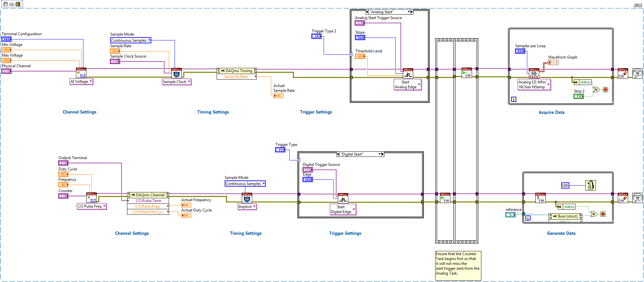Select the DAQmx Read glasses icon
The width and height of the screenshot is (644, 282).
[x=534, y=73]
